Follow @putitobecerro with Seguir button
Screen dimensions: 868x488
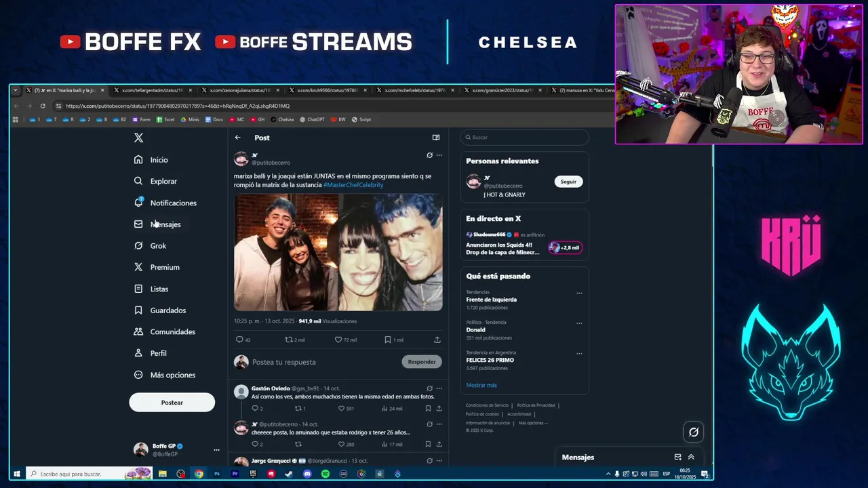(568, 182)
